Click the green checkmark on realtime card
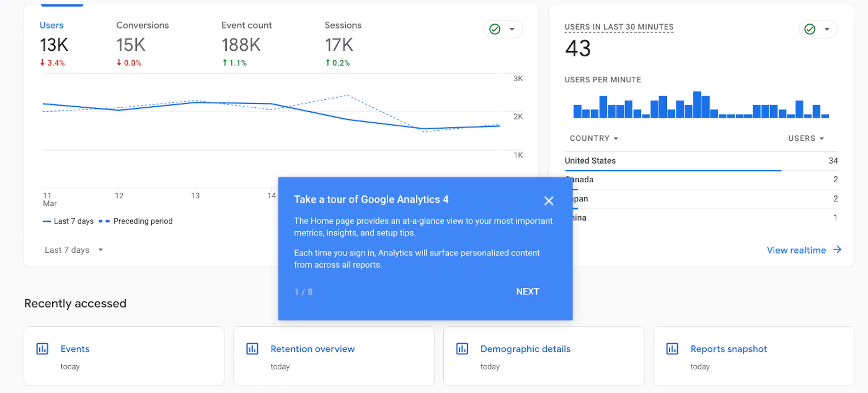Viewport: 868px width, 393px height. click(810, 29)
